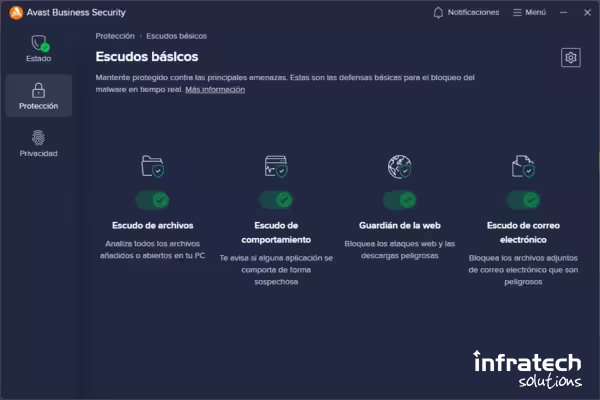This screenshot has height=400, width=600.
Task: Click the Escudo de comportamiento monitor icon
Action: (276, 166)
